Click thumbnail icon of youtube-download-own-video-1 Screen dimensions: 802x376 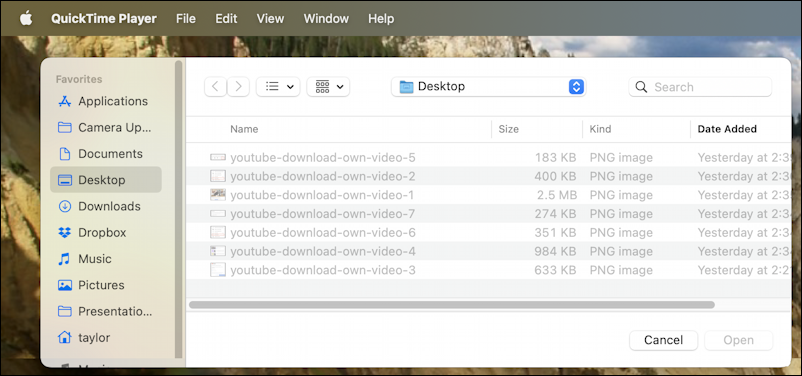(x=218, y=195)
